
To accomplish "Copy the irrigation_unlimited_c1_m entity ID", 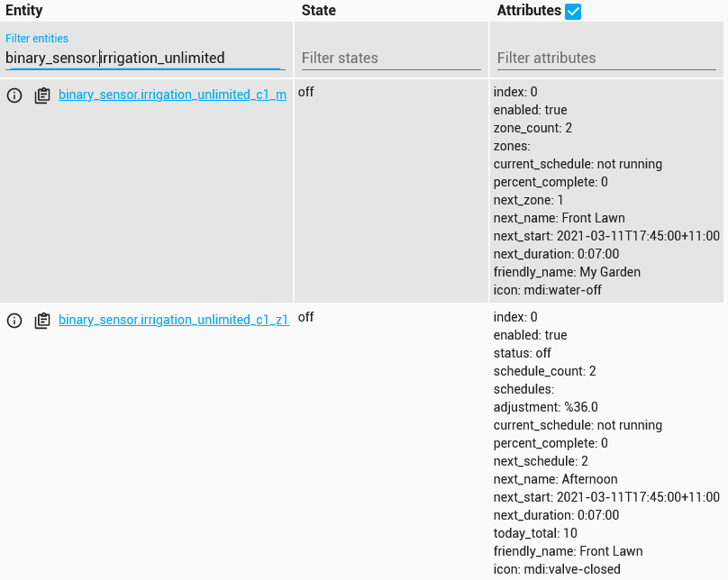I will [x=42, y=95].
